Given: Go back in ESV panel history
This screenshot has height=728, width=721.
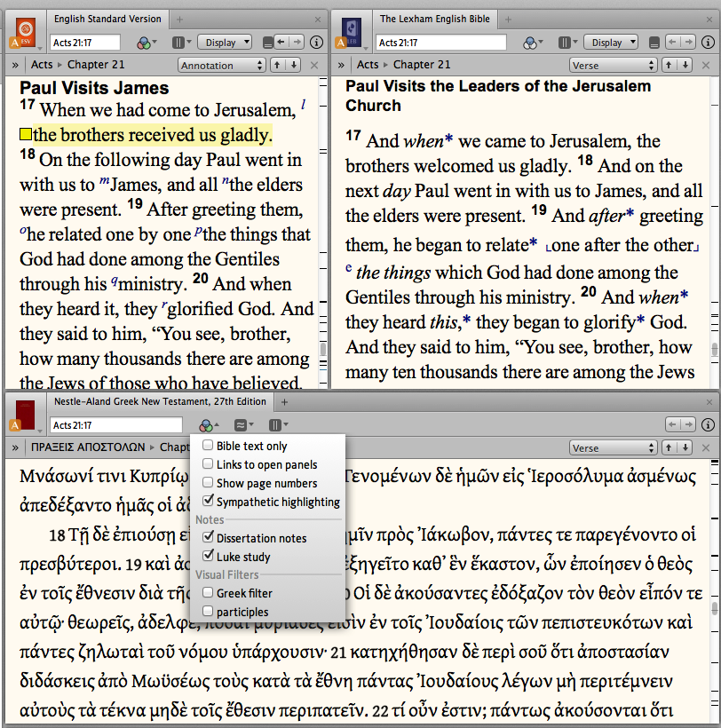Looking at the screenshot, I should coord(281,43).
